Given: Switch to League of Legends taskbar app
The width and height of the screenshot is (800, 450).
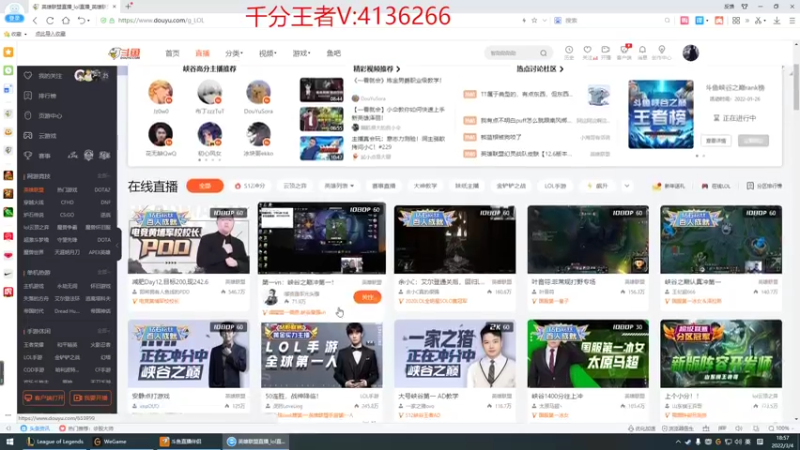Looking at the screenshot, I should [55, 441].
